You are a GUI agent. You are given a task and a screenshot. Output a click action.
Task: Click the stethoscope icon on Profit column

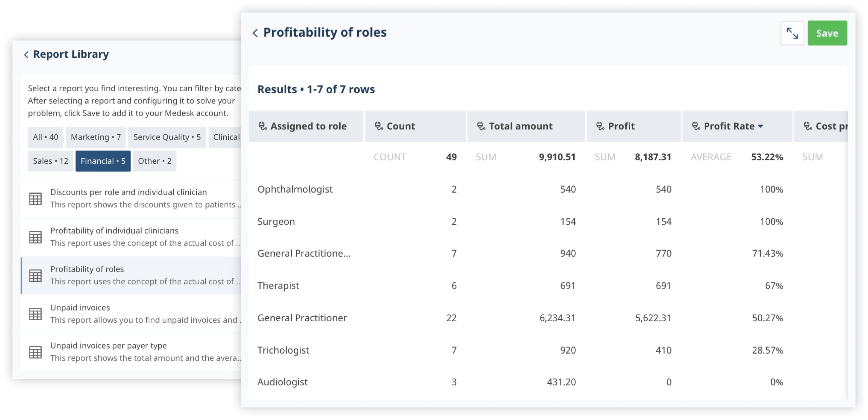599,126
